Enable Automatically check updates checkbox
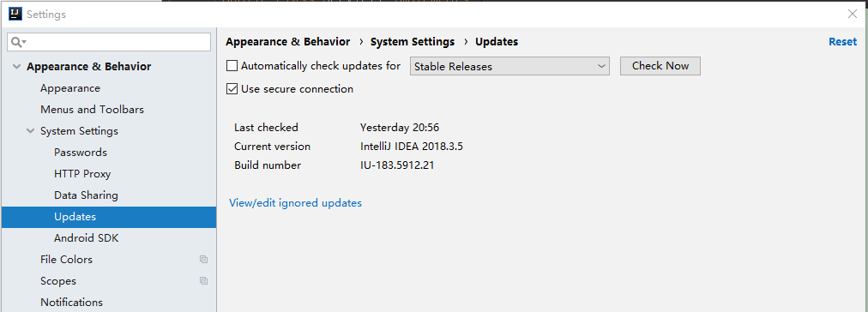Image resolution: width=868 pixels, height=312 pixels. (x=232, y=66)
